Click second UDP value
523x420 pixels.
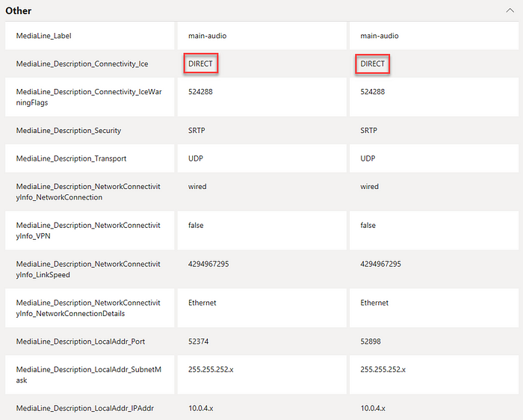[368, 158]
